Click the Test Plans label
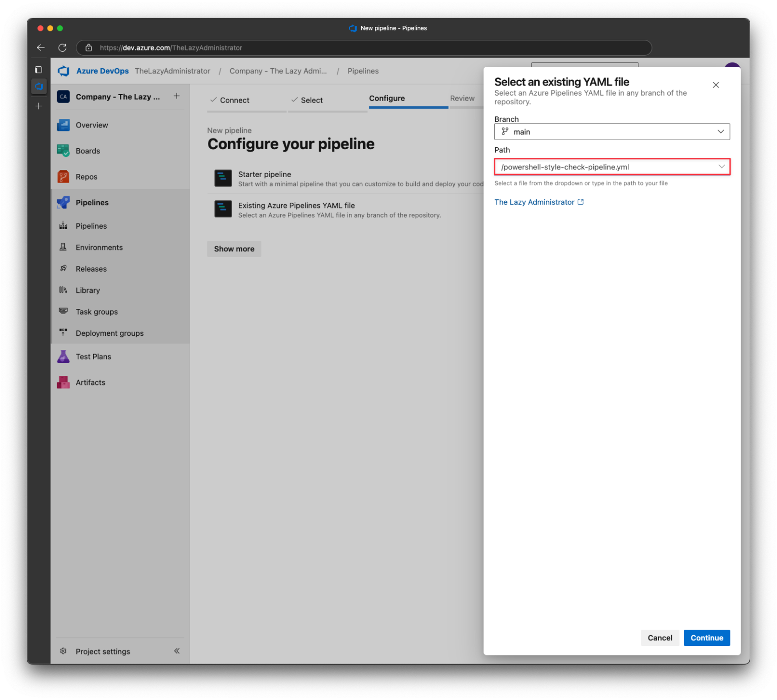 point(94,357)
